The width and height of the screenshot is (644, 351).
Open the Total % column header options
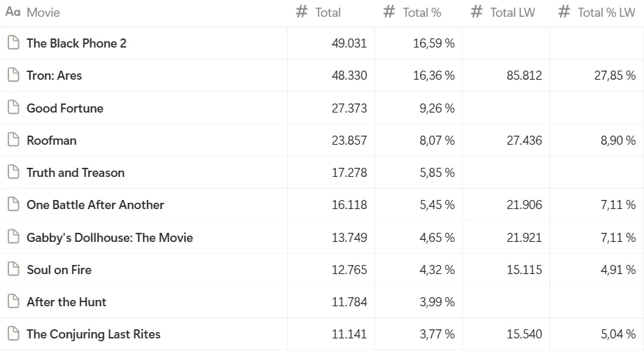click(421, 13)
